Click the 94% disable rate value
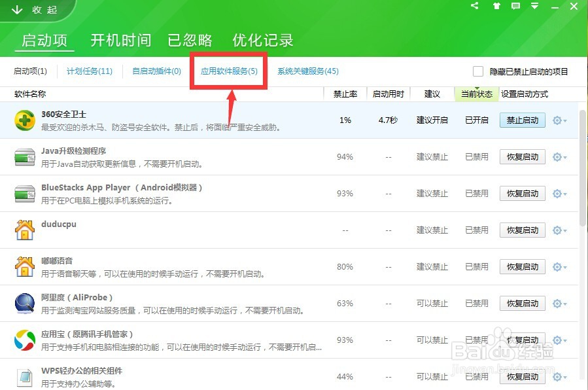Screen dimensions: 588x390 click(345, 157)
